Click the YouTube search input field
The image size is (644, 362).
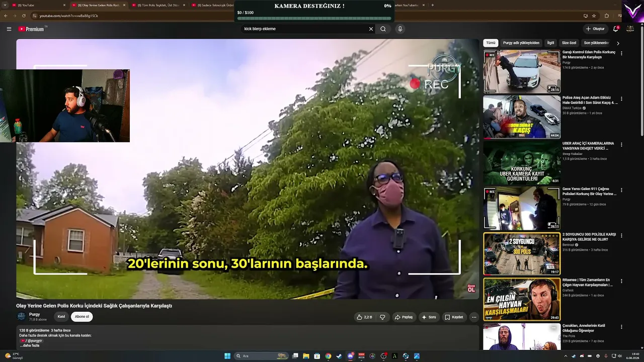pos(304,29)
